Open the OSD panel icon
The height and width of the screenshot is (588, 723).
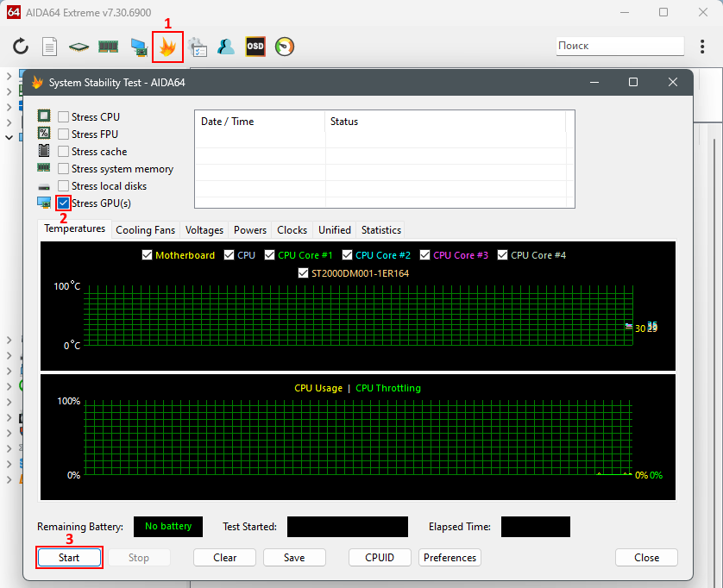tap(255, 47)
